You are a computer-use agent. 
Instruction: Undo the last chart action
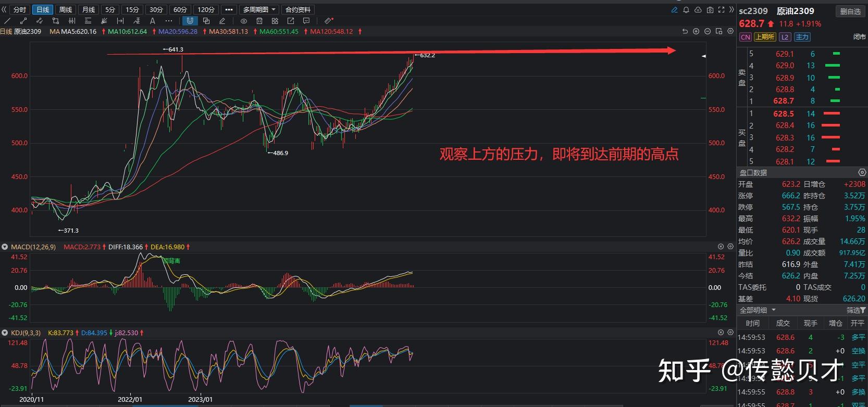685,32
